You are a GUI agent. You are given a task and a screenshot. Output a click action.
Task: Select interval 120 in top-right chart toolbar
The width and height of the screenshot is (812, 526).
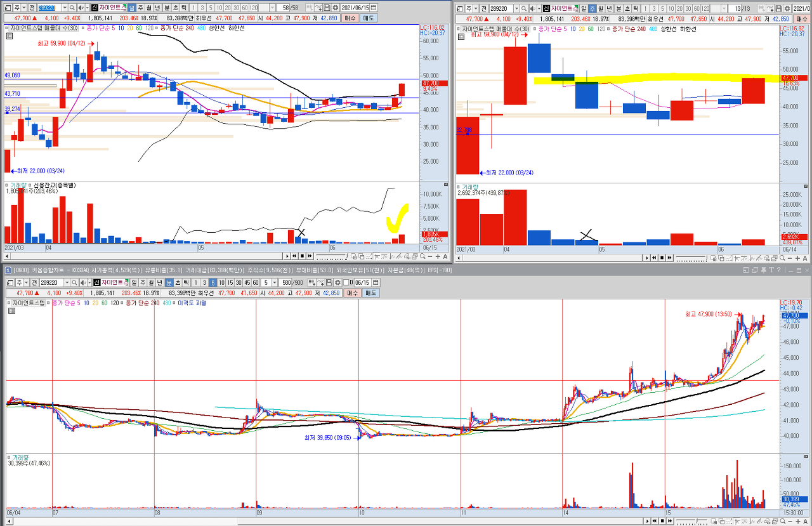705,8
